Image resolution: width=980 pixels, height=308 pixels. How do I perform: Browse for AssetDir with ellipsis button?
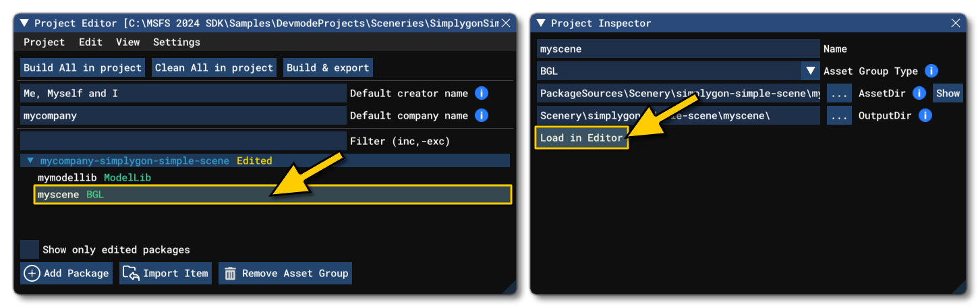838,93
